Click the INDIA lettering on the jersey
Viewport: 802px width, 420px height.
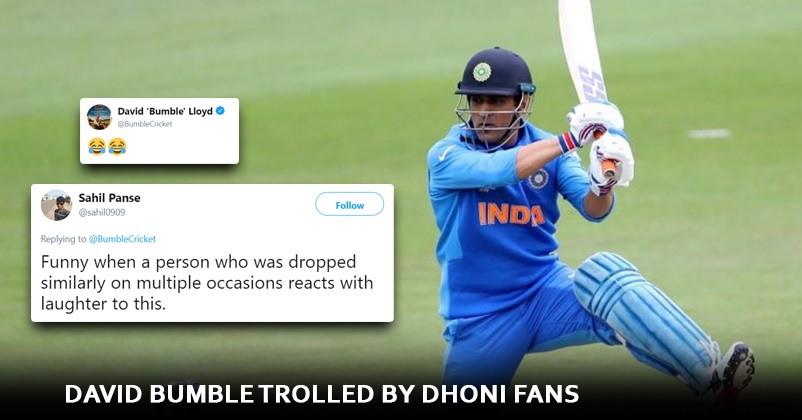tap(511, 215)
